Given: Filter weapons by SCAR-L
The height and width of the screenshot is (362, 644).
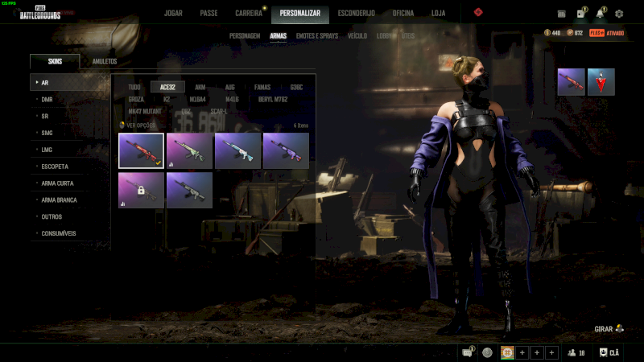Looking at the screenshot, I should [x=218, y=111].
